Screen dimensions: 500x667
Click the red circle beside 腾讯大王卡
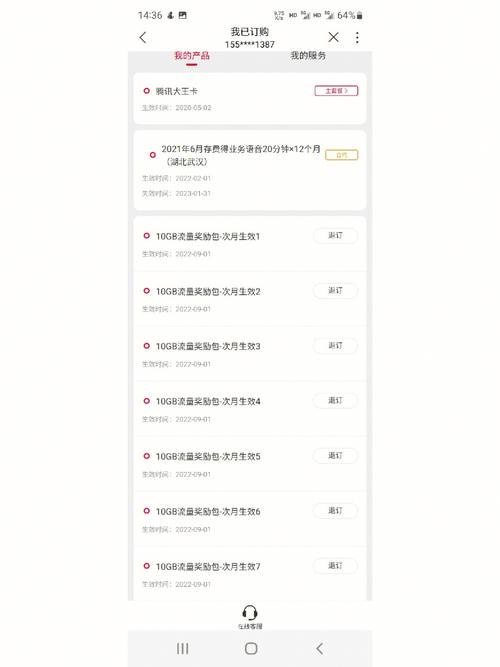pos(146,91)
